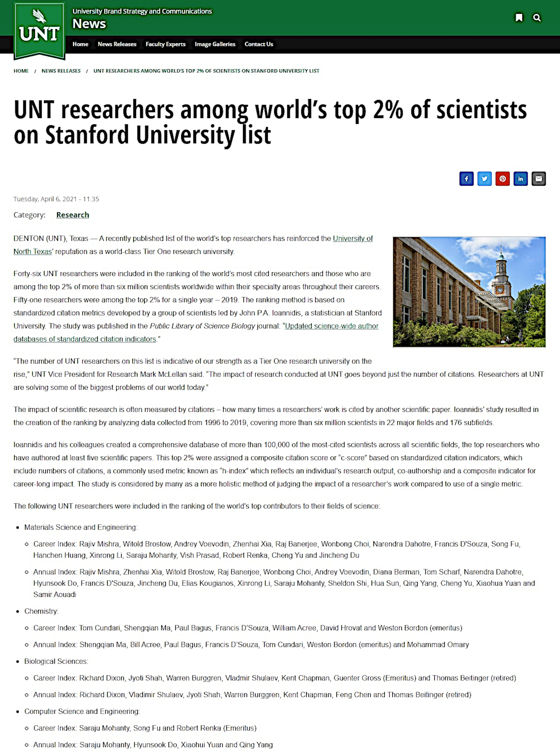
Task: Click 'Materials Science and Engineering:' list item
Action: [x=81, y=527]
